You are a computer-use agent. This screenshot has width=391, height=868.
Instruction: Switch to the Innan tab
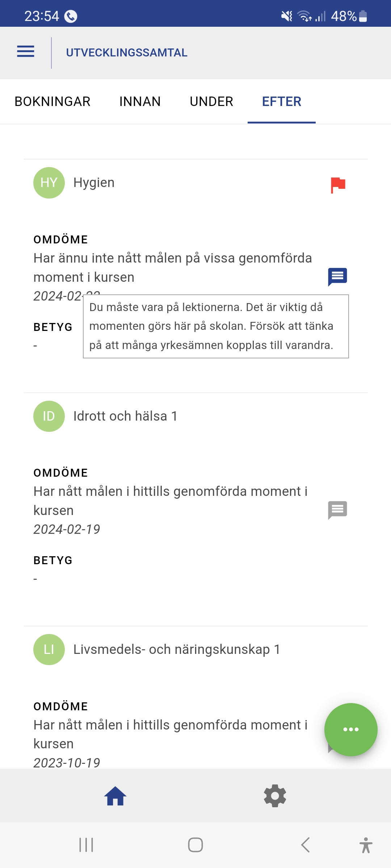pyautogui.click(x=140, y=102)
